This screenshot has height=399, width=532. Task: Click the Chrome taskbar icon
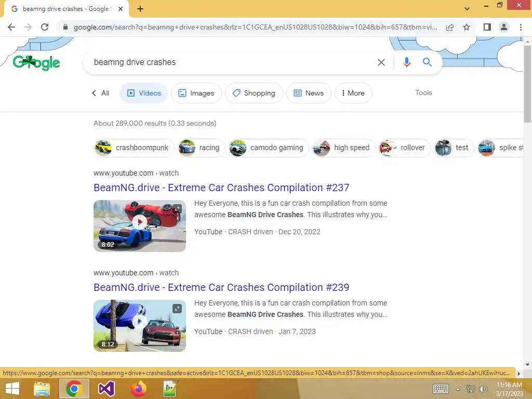click(x=74, y=389)
